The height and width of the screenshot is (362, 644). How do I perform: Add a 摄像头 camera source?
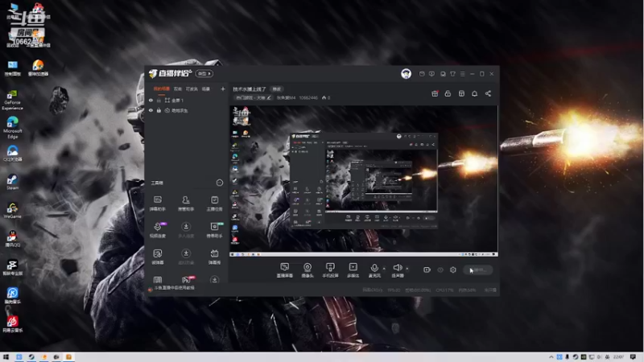click(308, 270)
